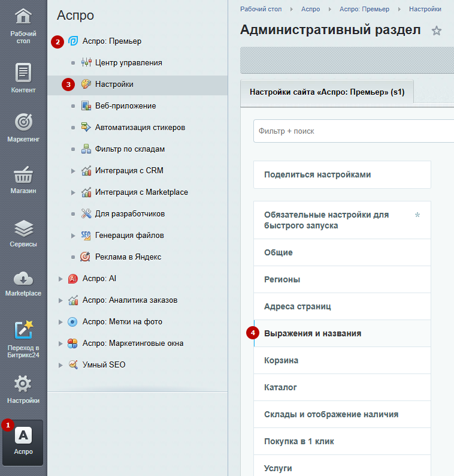Image resolution: width=454 pixels, height=476 pixels.
Task: Click the Аспро: Премьер logo icon
Action: pyautogui.click(x=73, y=41)
